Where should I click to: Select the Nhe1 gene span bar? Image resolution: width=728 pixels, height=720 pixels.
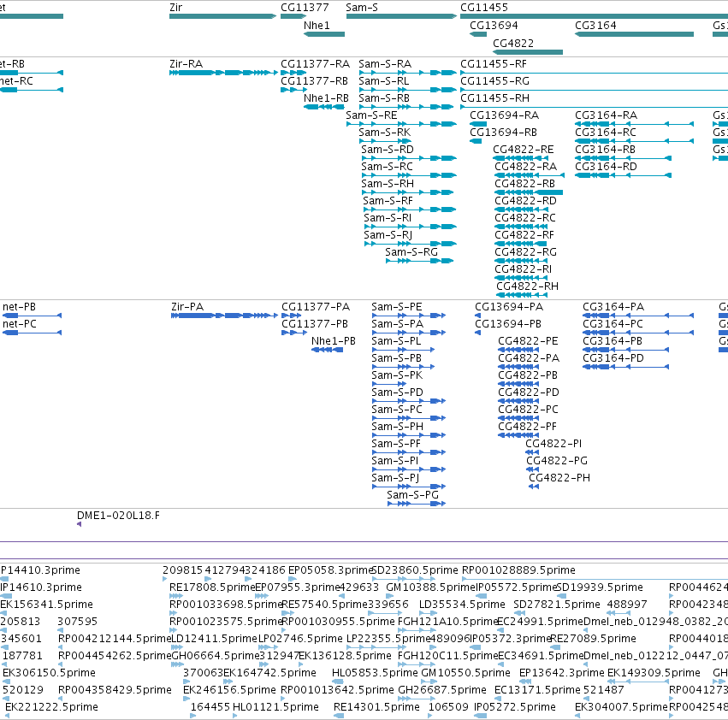pos(324,34)
